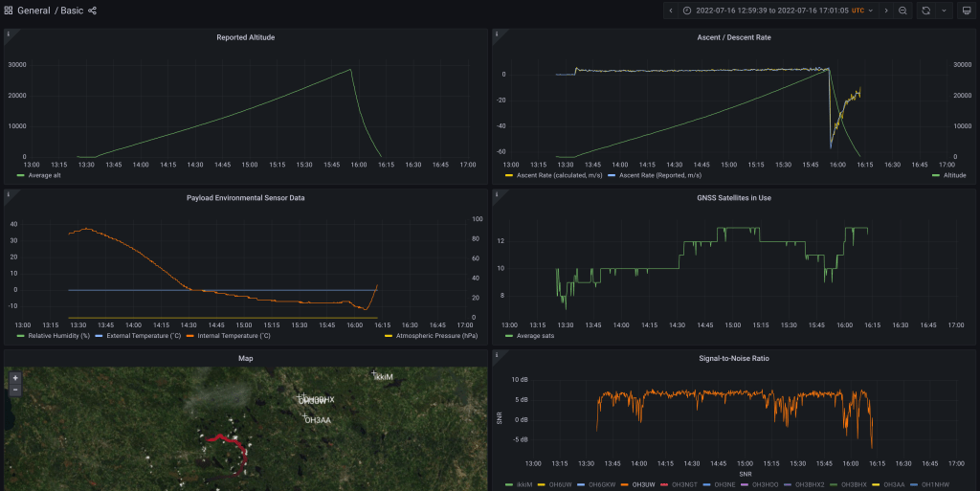This screenshot has height=491, width=980.
Task: Open the time range picker dropdown
Action: coord(775,11)
